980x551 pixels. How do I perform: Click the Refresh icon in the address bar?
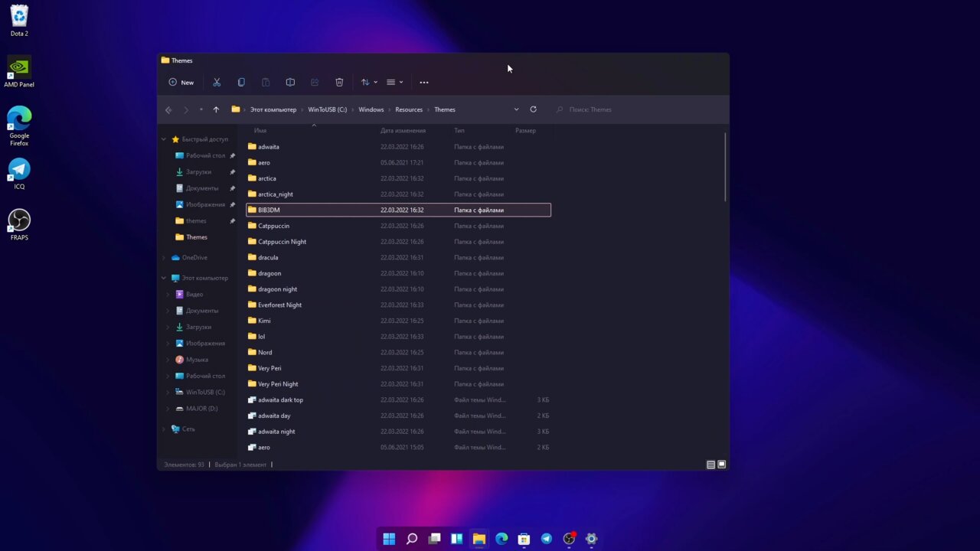[x=533, y=109]
